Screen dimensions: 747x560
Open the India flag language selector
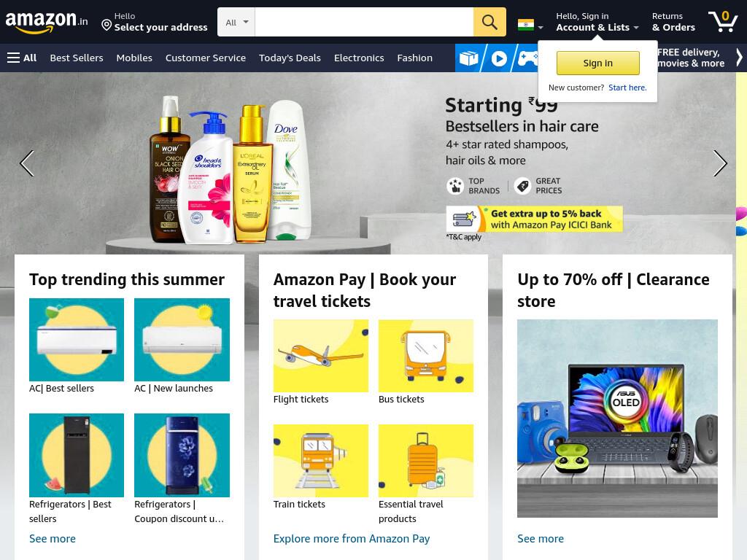530,25
